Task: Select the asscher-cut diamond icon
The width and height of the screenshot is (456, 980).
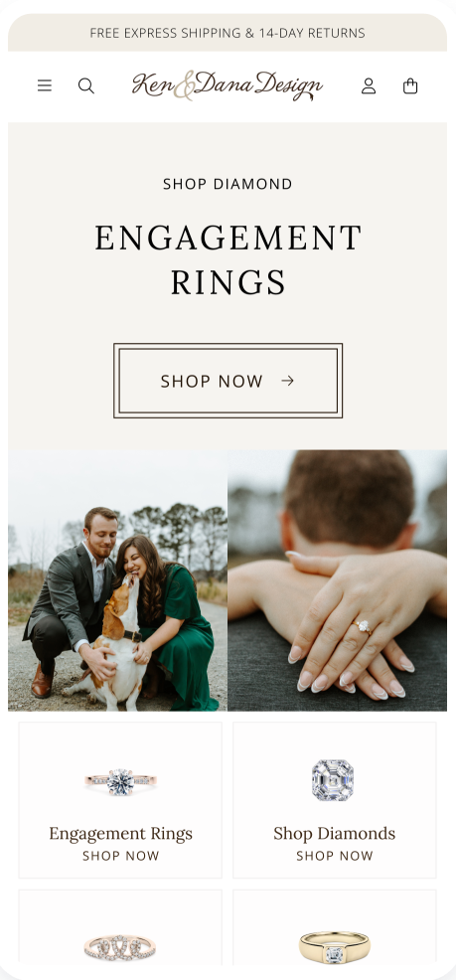Action: click(333, 780)
